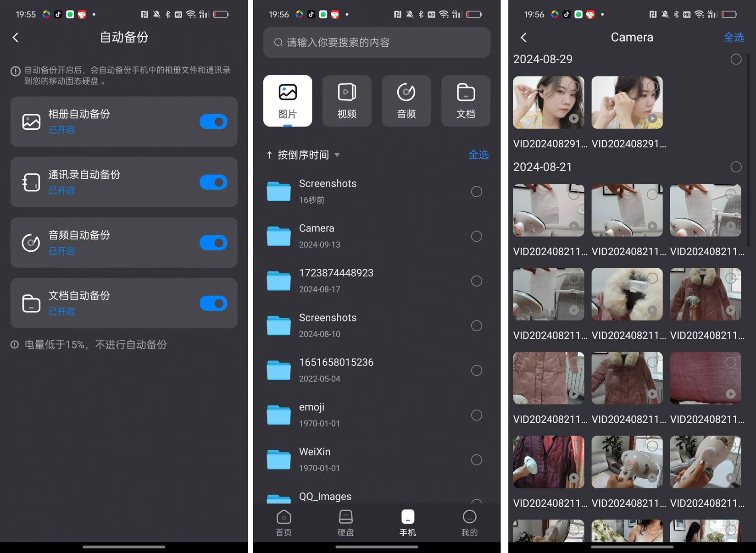Open the 按倒序时间 sort dropdown
This screenshot has height=553, width=756.
pyautogui.click(x=337, y=155)
